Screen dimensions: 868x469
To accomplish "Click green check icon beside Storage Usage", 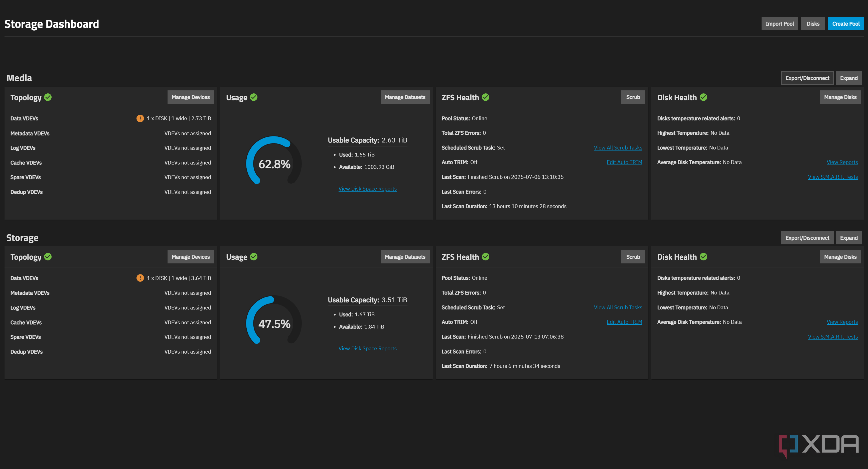I will 254,257.
